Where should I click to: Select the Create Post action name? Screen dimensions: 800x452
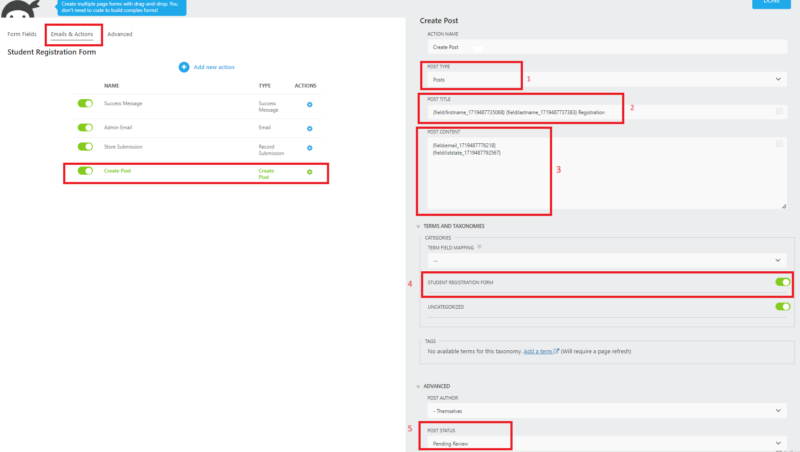point(117,170)
